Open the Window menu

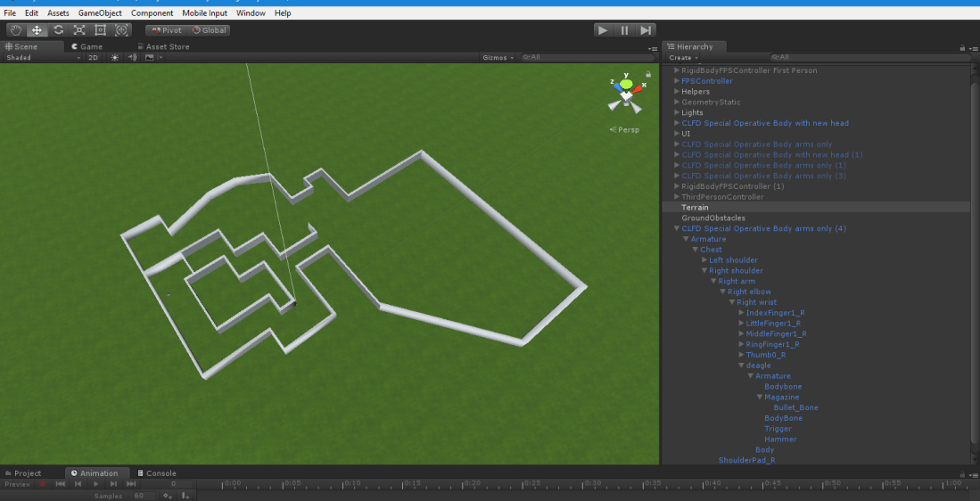click(251, 13)
